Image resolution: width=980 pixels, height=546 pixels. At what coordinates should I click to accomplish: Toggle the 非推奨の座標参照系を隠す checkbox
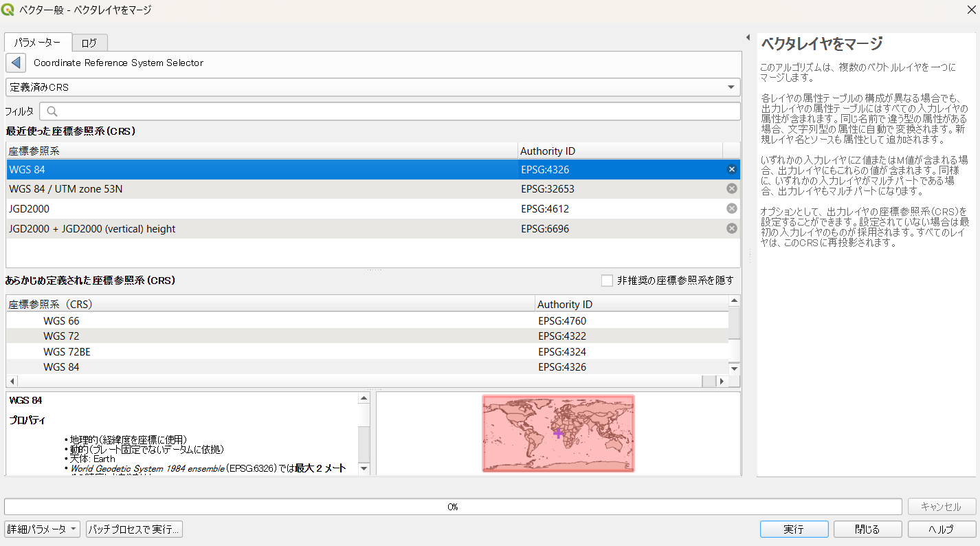coord(607,281)
